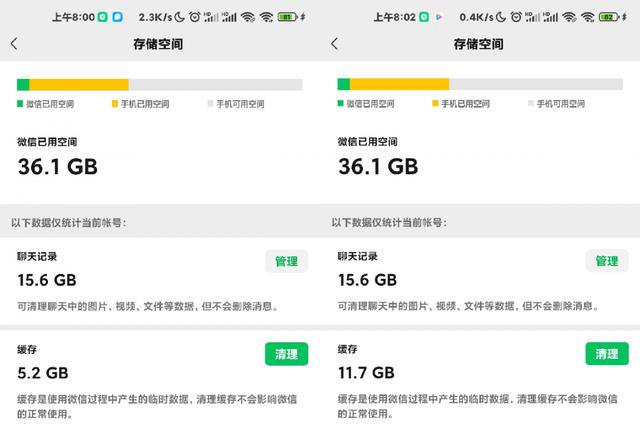Tap the alarm clock icon in left status bar
This screenshot has width=640, height=428.
[195, 17]
